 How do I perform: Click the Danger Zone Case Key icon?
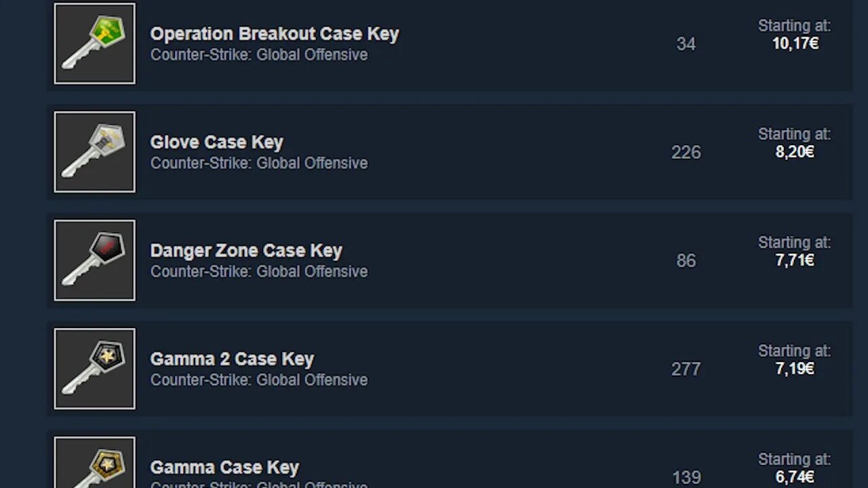click(94, 260)
